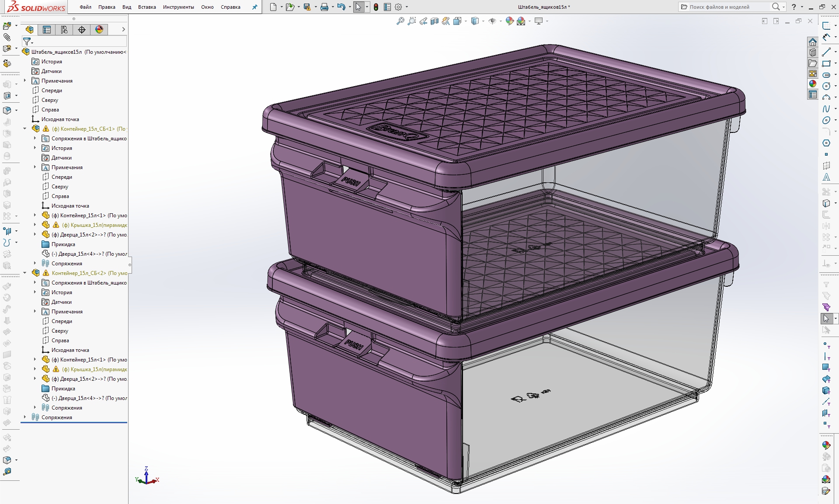The height and width of the screenshot is (504, 839).
Task: Open the Вставка menu
Action: point(146,7)
